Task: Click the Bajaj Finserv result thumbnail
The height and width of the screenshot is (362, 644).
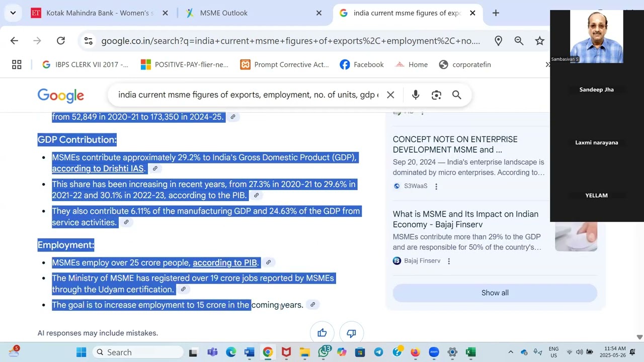Action: pyautogui.click(x=576, y=236)
